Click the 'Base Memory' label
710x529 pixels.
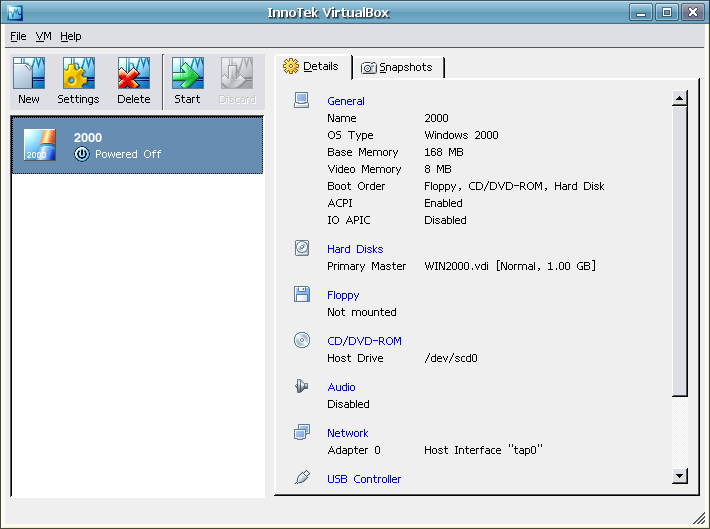pos(363,152)
